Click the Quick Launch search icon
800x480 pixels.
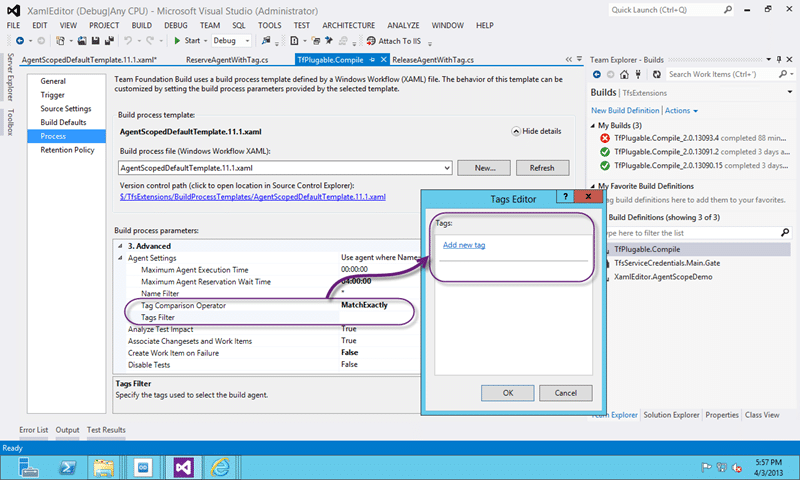click(x=728, y=10)
